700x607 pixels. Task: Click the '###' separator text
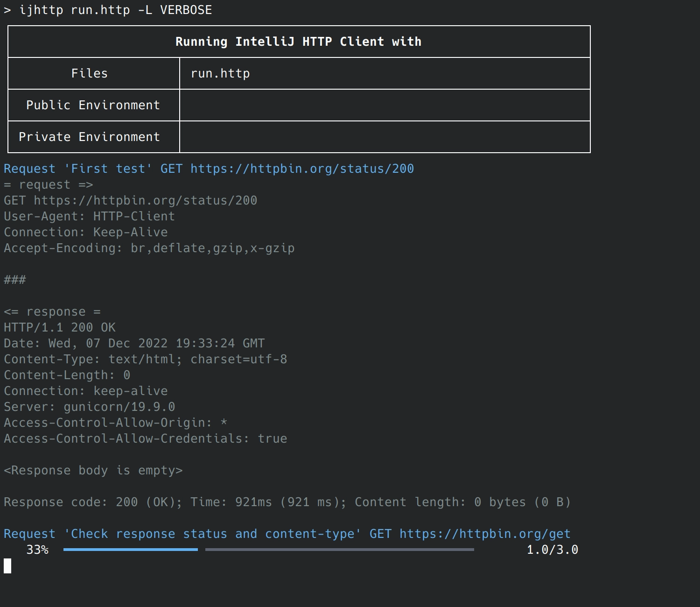click(15, 280)
